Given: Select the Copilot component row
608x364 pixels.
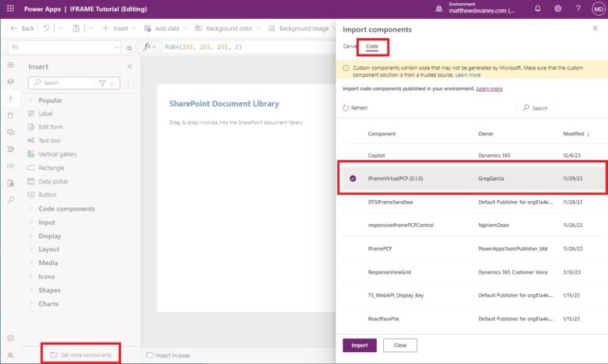Looking at the screenshot, I should (377, 156).
